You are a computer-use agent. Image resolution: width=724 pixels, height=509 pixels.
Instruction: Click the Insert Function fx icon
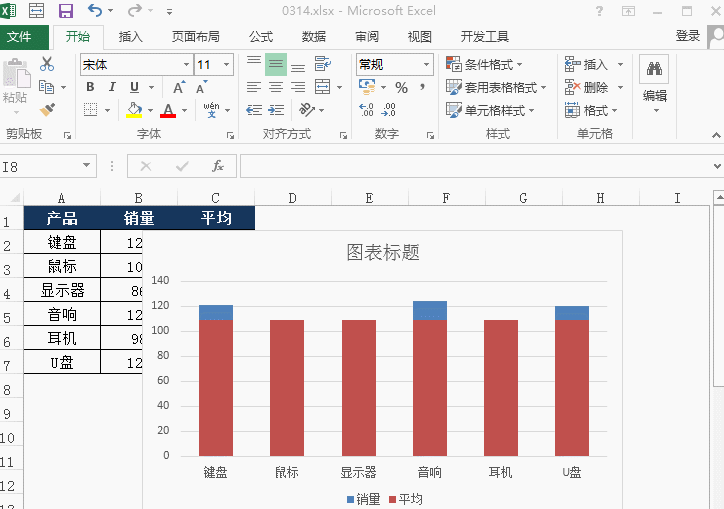(x=217, y=166)
